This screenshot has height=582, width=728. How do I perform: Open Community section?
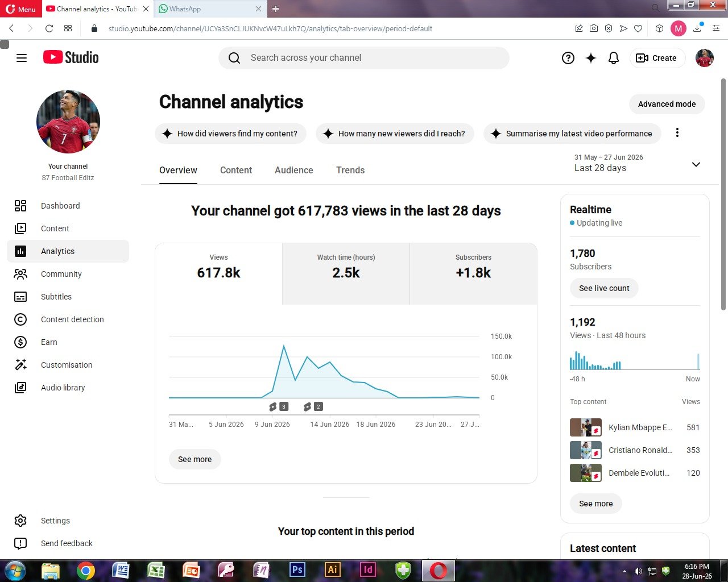(x=68, y=274)
